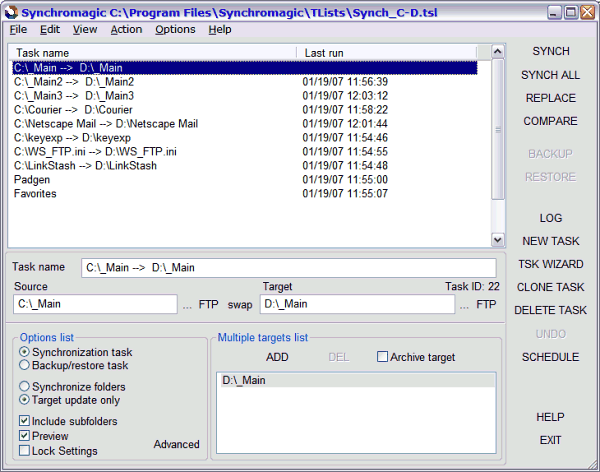The image size is (600, 472).
Task: Open the Options menu
Action: [175, 29]
